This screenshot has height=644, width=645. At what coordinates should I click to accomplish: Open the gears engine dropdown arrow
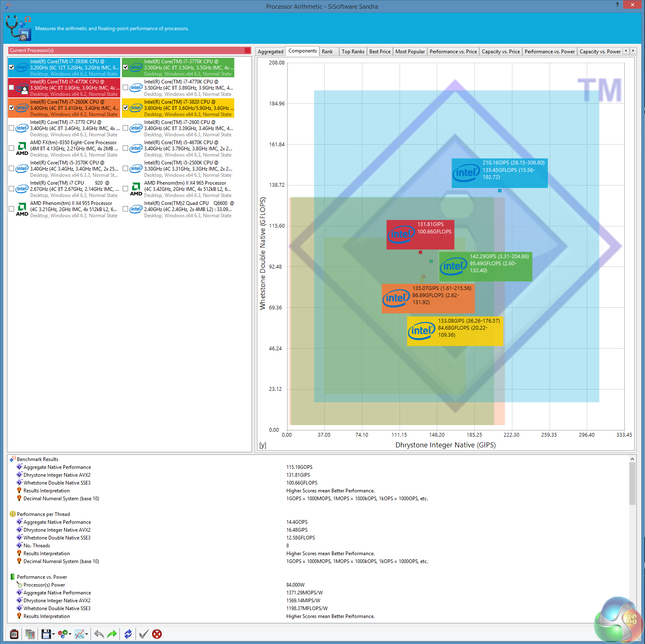pyautogui.click(x=70, y=634)
